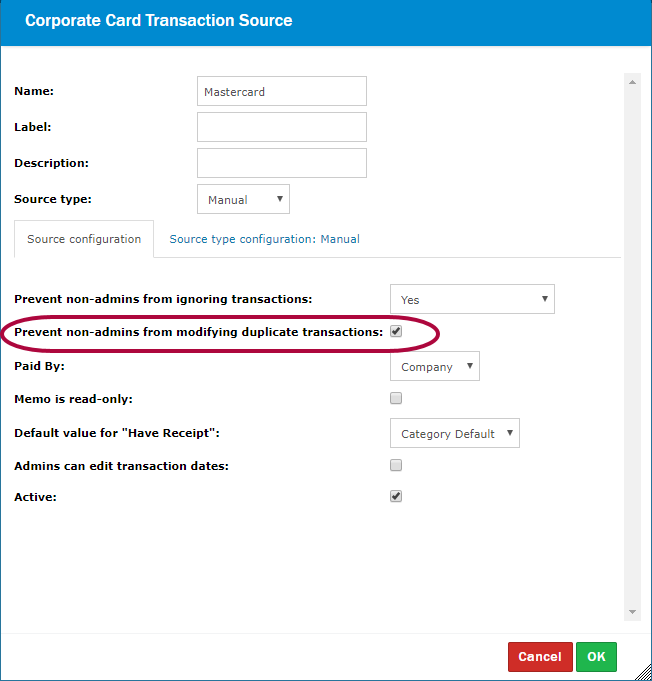Screen dimensions: 652x681
Task: Open Source type configuration: Manual tab
Action: click(x=264, y=239)
